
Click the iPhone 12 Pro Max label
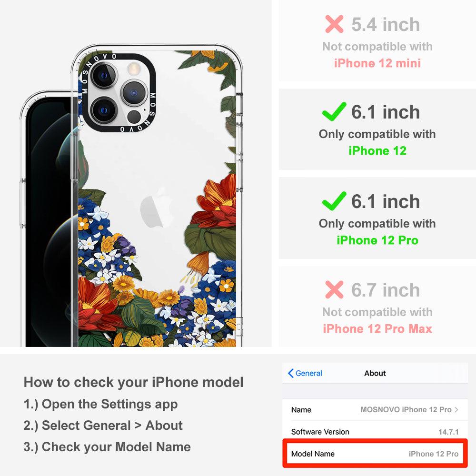pyautogui.click(x=377, y=329)
